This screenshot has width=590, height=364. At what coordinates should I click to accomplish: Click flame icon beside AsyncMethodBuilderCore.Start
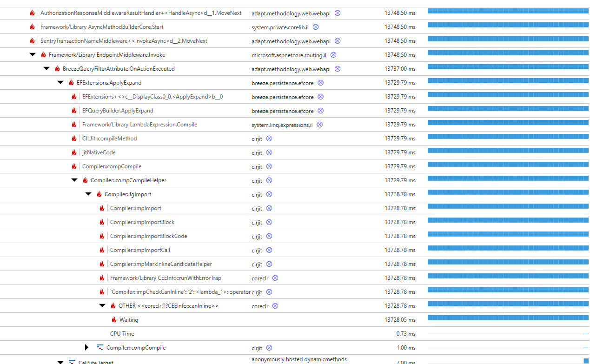pos(32,27)
